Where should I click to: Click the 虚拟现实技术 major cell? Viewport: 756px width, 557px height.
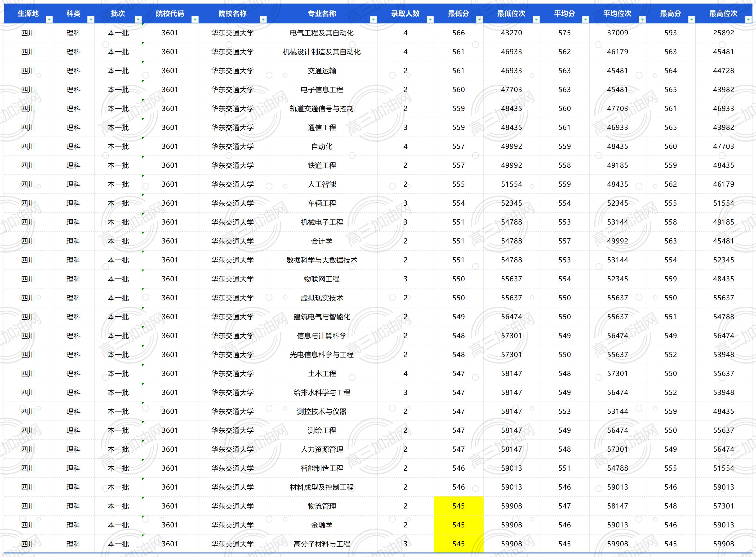point(322,298)
